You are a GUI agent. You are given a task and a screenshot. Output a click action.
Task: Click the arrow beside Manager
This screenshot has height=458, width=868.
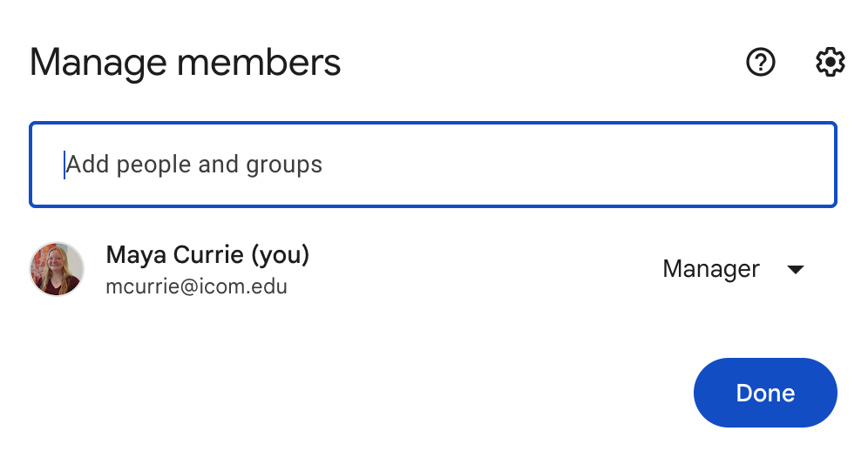point(796,270)
